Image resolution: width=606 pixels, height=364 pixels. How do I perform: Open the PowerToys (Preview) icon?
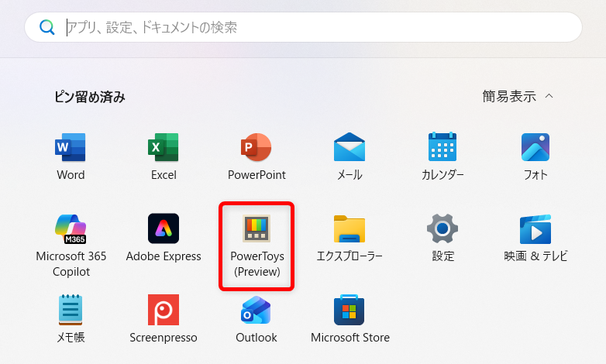pyautogui.click(x=257, y=228)
